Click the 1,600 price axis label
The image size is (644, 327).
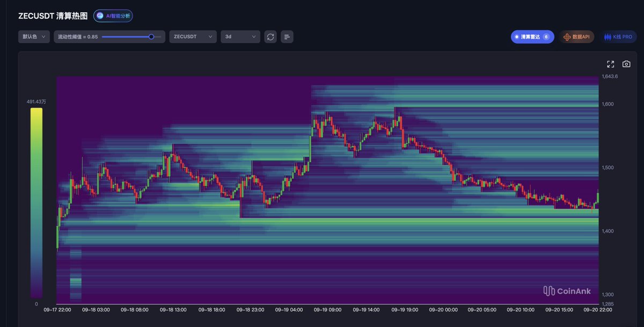tap(608, 104)
